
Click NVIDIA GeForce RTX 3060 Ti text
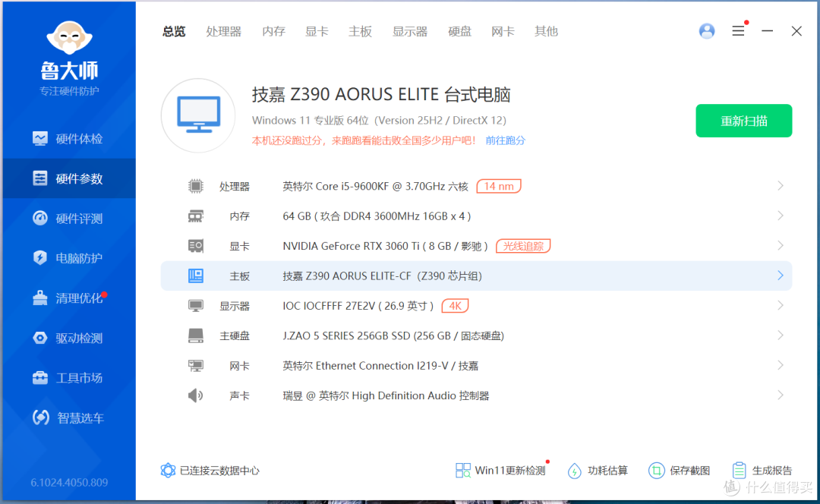385,246
